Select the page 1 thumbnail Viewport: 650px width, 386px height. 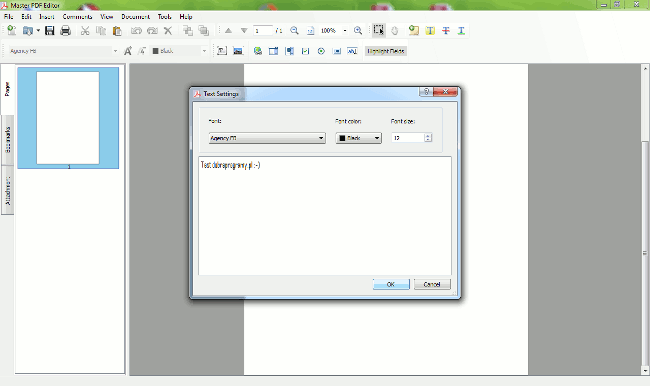68,118
